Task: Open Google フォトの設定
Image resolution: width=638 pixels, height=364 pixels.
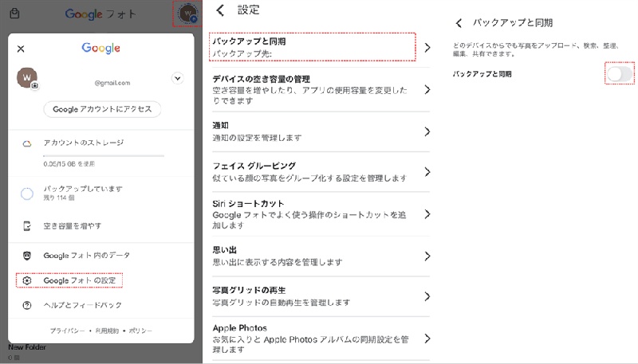Action: pos(80,280)
